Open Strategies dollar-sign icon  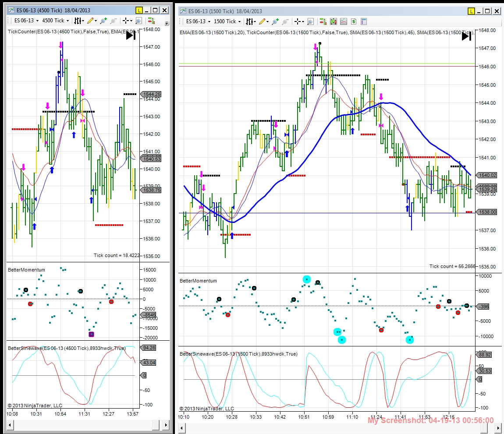(x=354, y=21)
